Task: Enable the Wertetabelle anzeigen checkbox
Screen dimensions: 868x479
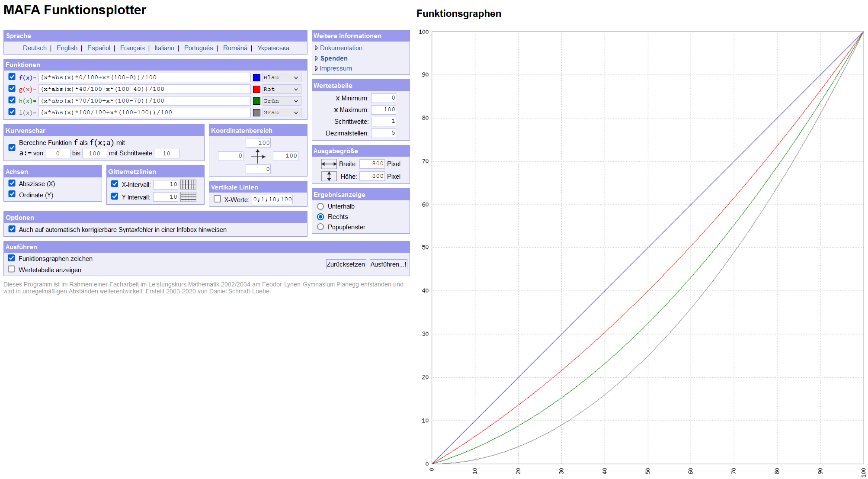Action: pyautogui.click(x=12, y=270)
